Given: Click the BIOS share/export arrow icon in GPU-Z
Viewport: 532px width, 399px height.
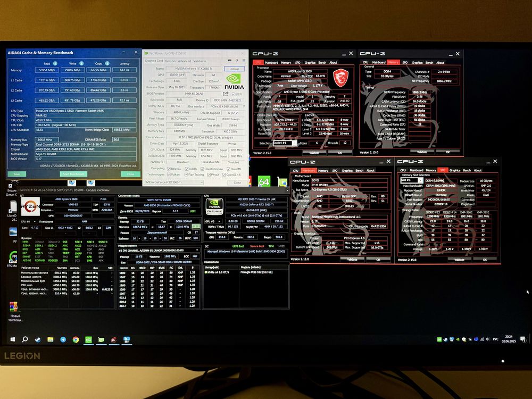Looking at the screenshot, I should pos(226,94).
